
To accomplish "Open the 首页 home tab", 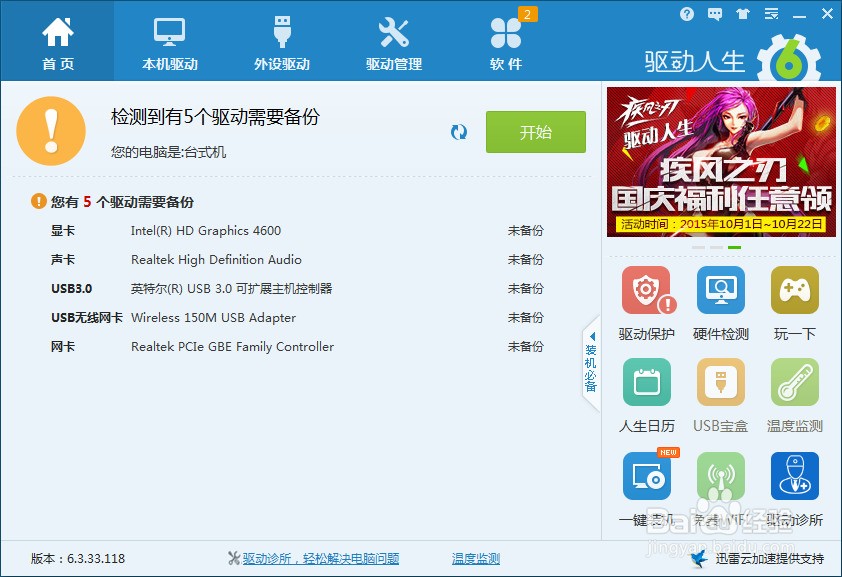I will pos(57,42).
